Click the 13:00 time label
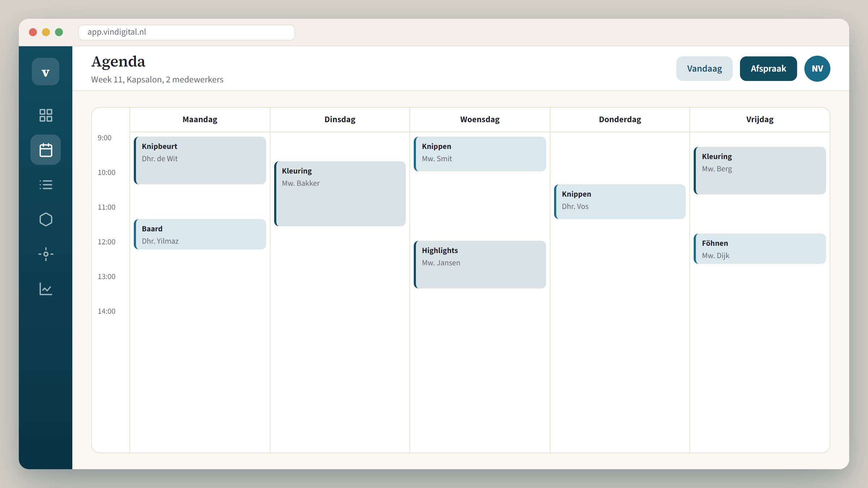868x488 pixels. pos(106,277)
